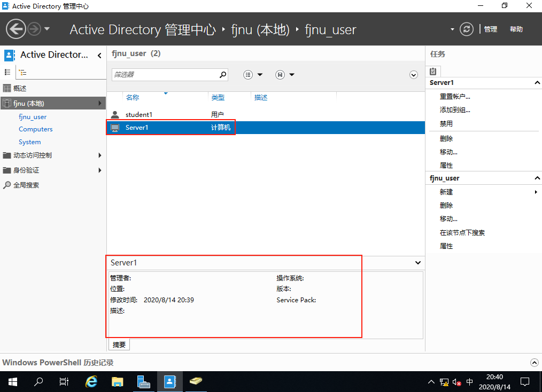The image size is (542, 392).
Task: Open Task View on the taskbar
Action: pyautogui.click(x=64, y=382)
